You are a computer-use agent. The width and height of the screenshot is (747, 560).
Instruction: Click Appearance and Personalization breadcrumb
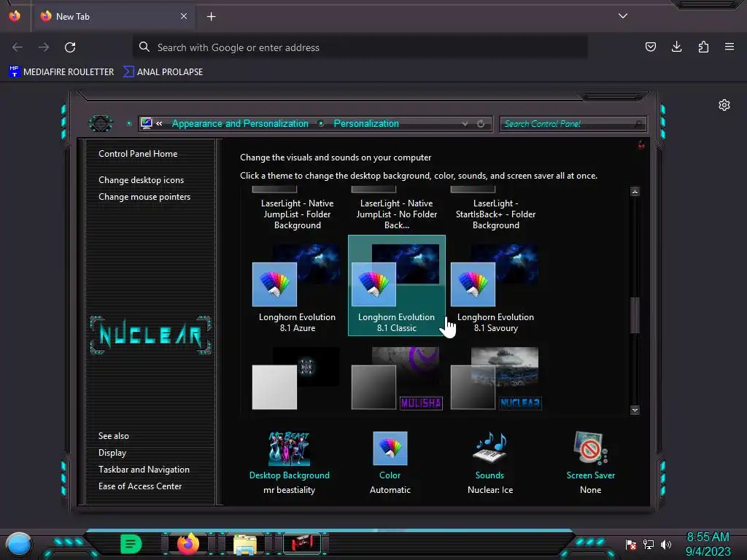tap(239, 123)
